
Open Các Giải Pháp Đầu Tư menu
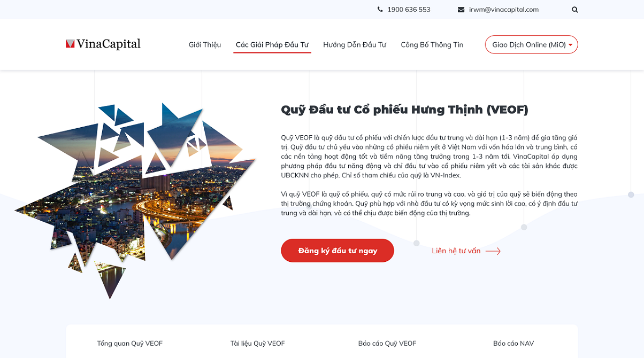tap(272, 45)
